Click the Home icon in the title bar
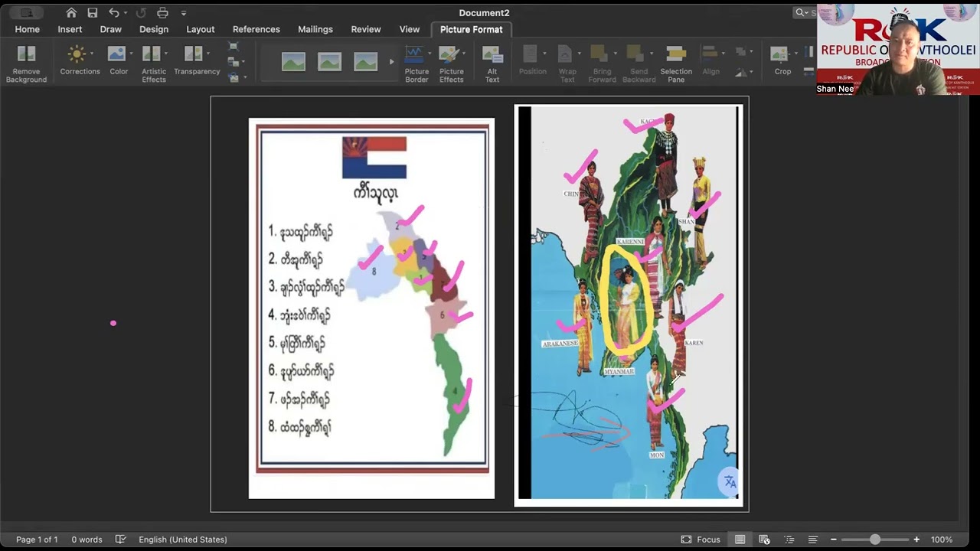The width and height of the screenshot is (980, 551). 71,12
